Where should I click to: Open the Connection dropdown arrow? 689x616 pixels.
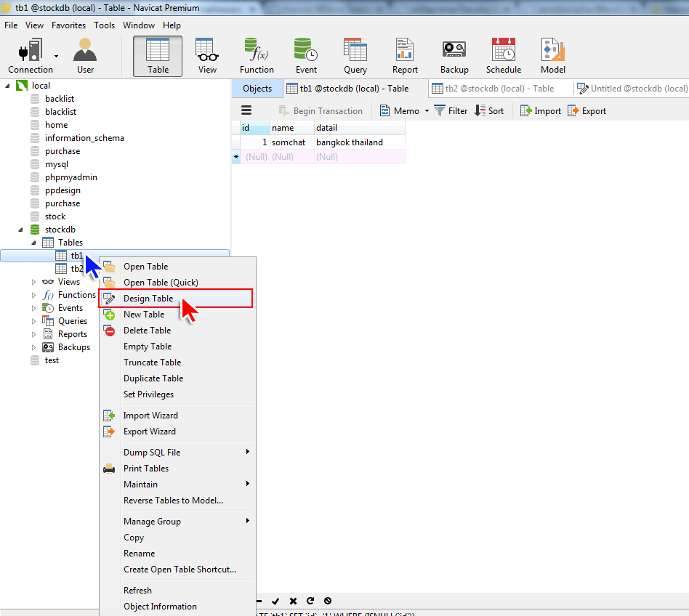pos(56,56)
